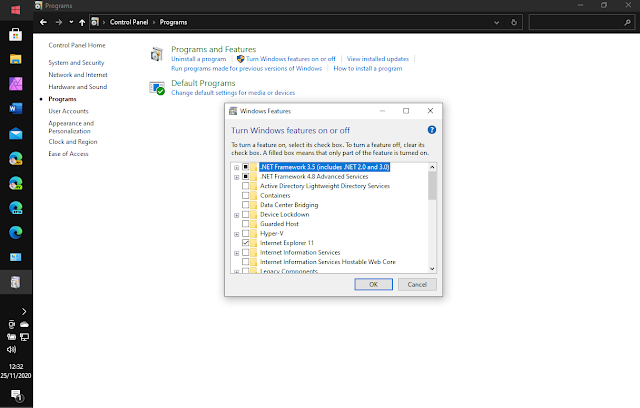The width and height of the screenshot is (640, 408).
Task: Click the Control Panel search box
Action: pyautogui.click(x=576, y=22)
